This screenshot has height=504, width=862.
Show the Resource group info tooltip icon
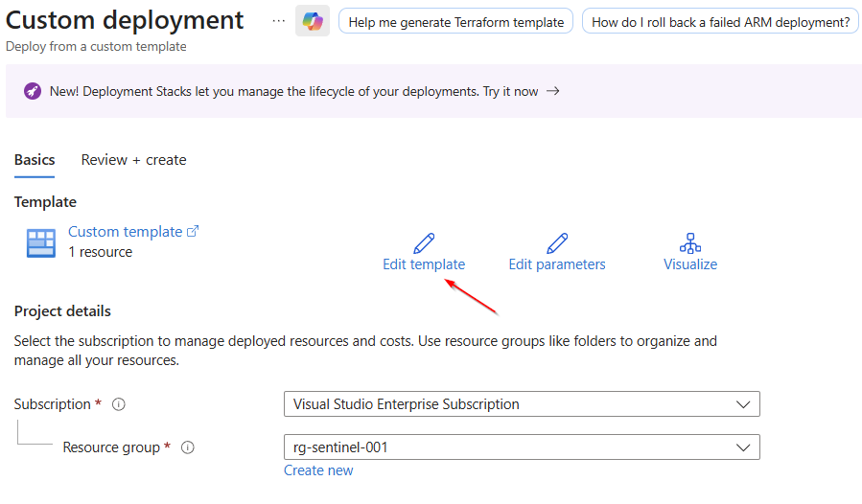(188, 447)
